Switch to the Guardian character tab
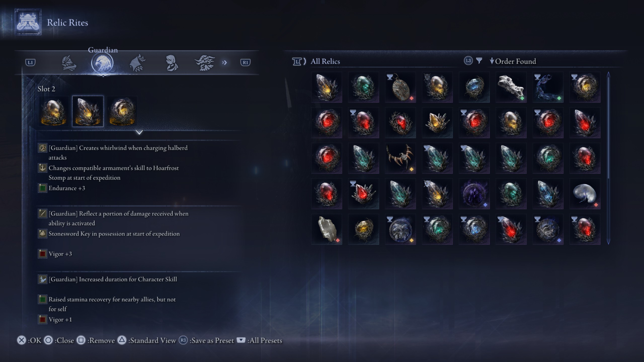The width and height of the screenshot is (644, 362). [102, 63]
